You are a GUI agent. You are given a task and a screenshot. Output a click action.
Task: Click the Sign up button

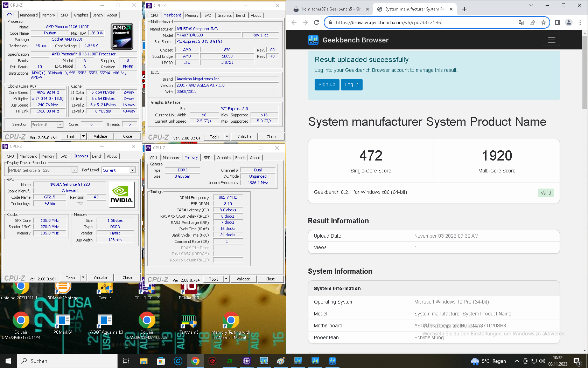click(x=327, y=84)
